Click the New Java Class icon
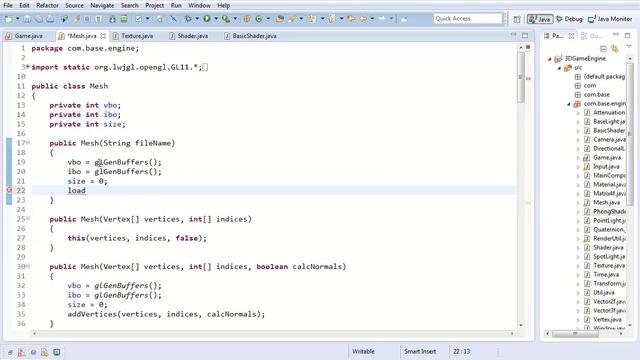 (259, 19)
